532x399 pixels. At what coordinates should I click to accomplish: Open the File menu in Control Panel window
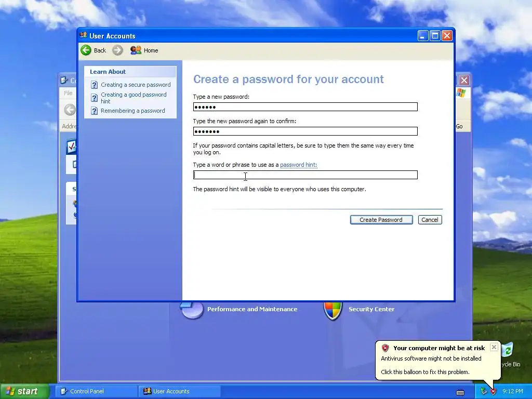[x=68, y=93]
